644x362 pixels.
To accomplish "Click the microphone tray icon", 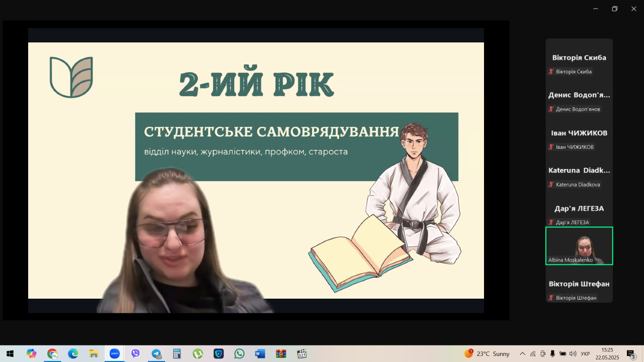I will pyautogui.click(x=552, y=353).
